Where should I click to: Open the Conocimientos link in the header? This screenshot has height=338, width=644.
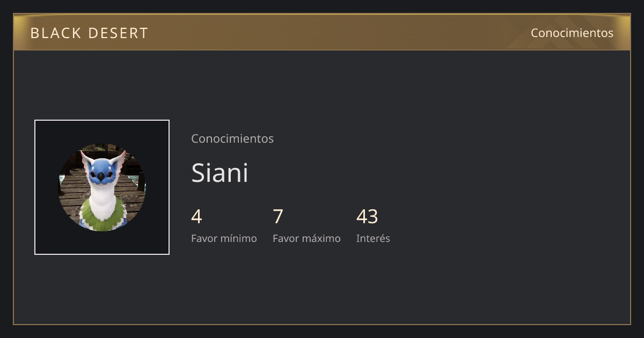pyautogui.click(x=572, y=33)
